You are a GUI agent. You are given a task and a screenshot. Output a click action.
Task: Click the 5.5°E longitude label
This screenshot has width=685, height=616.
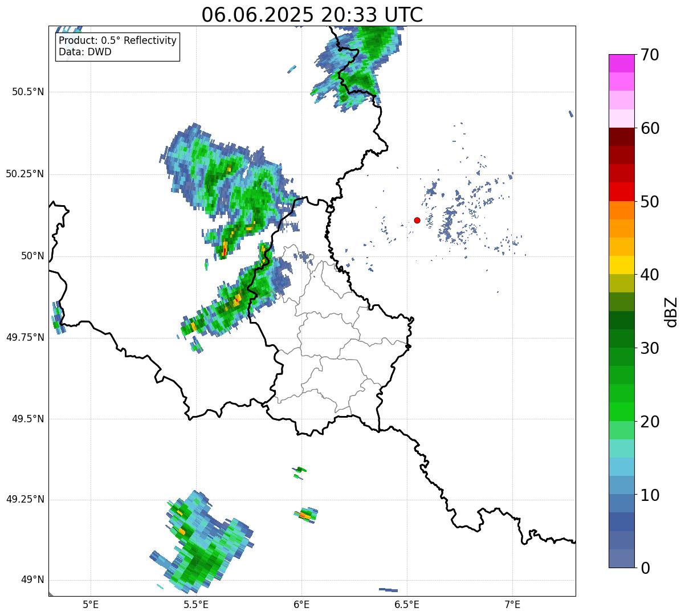coord(196,605)
